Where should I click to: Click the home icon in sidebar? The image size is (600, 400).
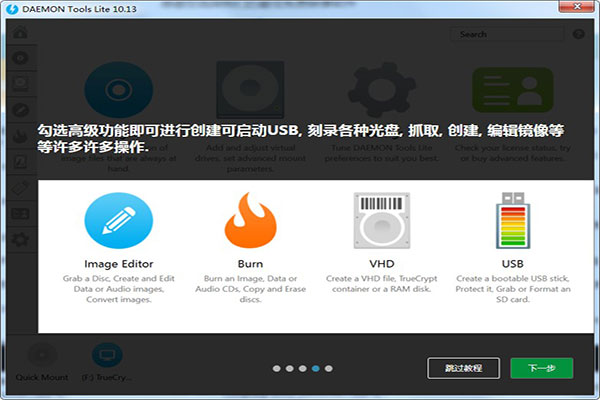(x=19, y=34)
